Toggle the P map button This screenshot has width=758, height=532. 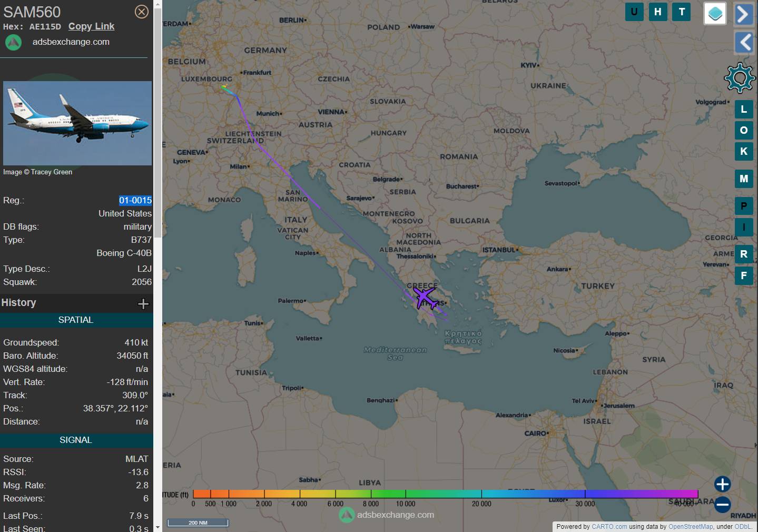(744, 206)
